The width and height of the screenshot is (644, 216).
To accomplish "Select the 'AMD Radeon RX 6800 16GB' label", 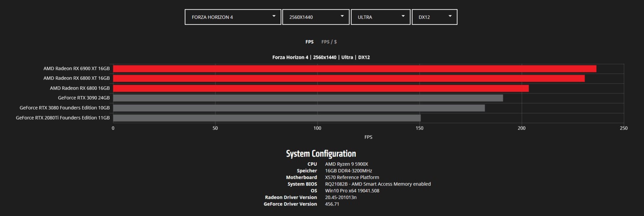I will pos(80,88).
